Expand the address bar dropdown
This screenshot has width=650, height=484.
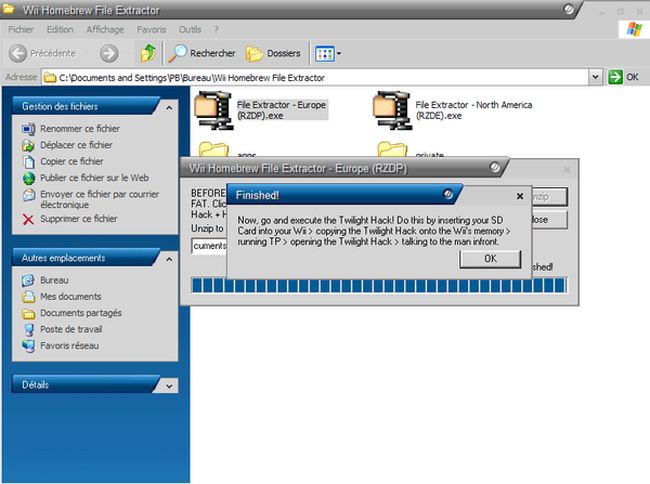(x=596, y=77)
